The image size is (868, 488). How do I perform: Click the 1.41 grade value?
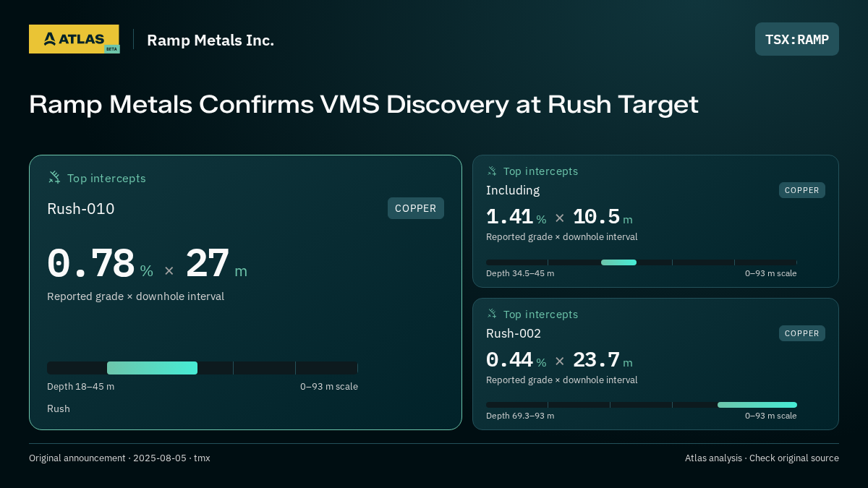[x=510, y=217]
